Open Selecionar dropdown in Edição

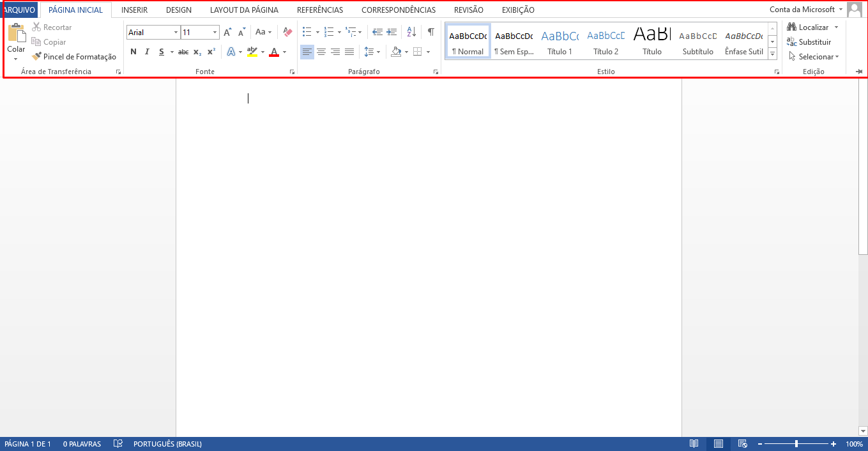click(x=814, y=57)
